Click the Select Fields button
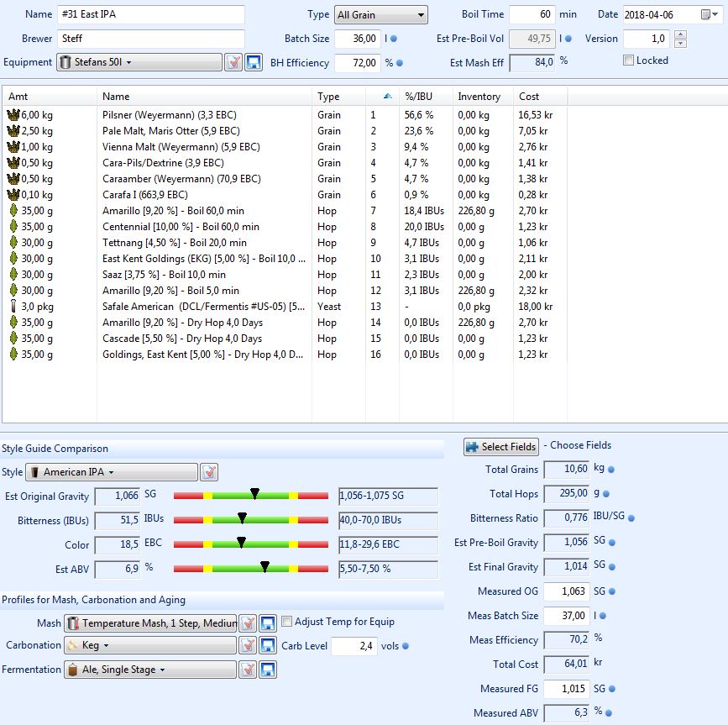 (x=501, y=446)
